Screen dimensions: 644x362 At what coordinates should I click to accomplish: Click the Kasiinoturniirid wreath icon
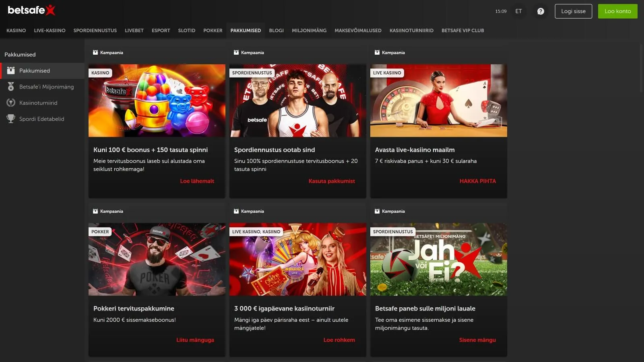pos(11,103)
